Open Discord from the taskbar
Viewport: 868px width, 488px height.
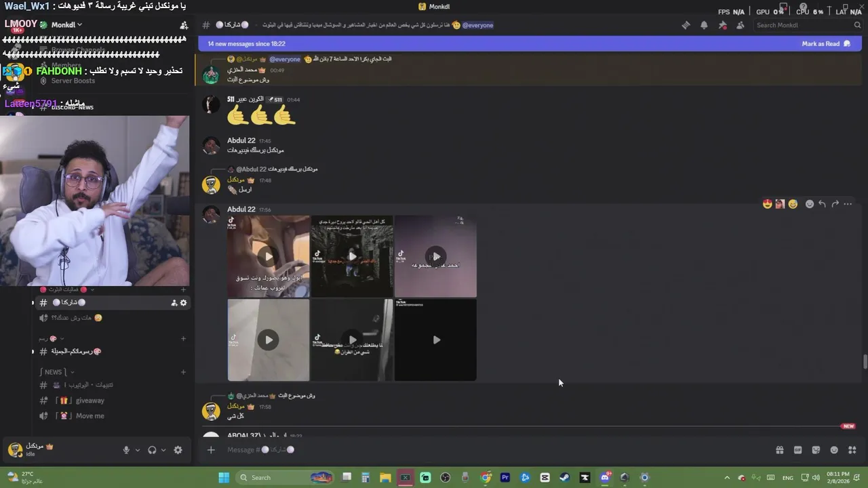[605, 477]
